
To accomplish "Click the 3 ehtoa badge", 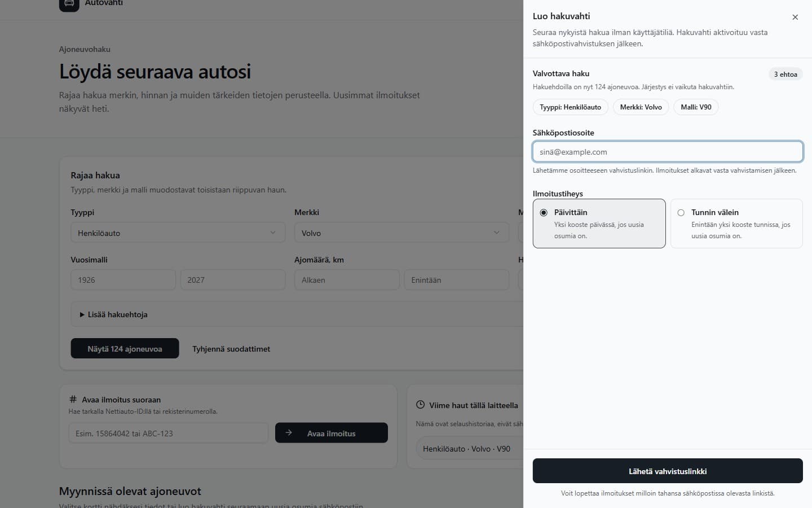I will (785, 74).
